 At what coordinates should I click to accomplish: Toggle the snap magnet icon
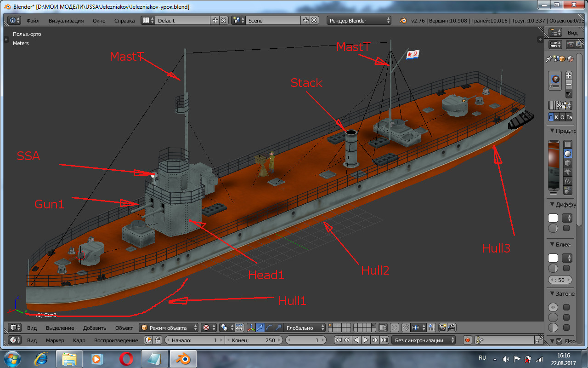click(x=406, y=328)
